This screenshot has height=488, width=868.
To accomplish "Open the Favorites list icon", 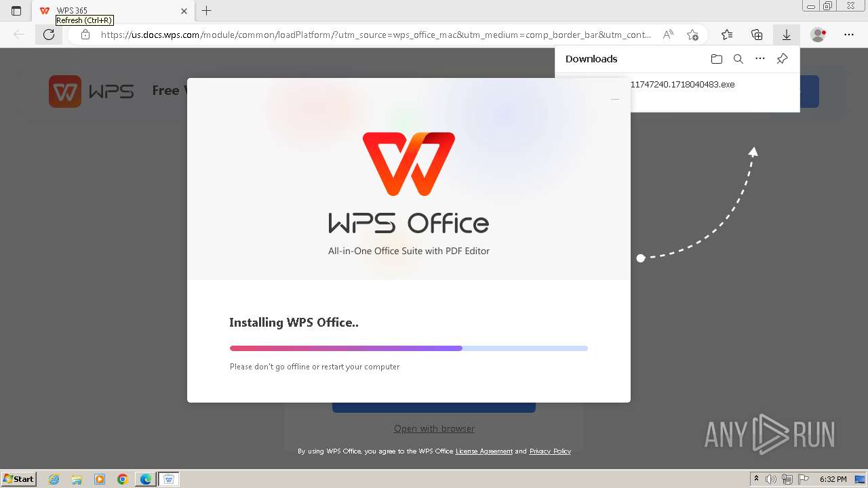I will tap(727, 35).
